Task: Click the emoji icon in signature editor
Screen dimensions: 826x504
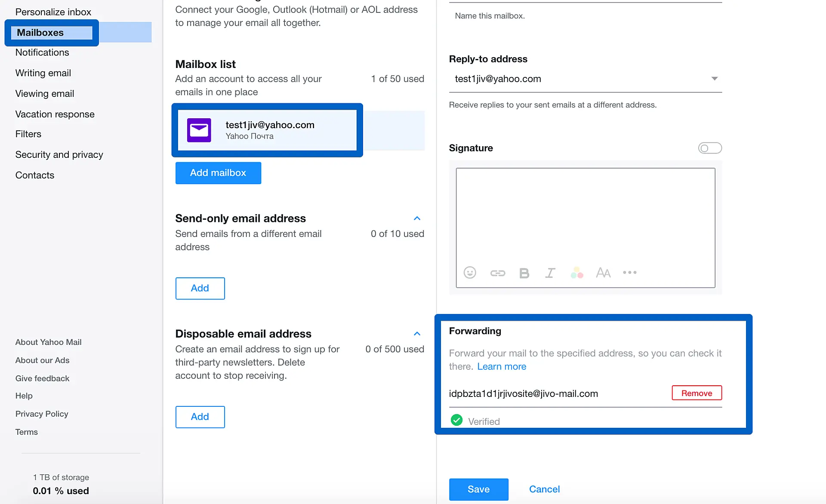Action: tap(470, 273)
